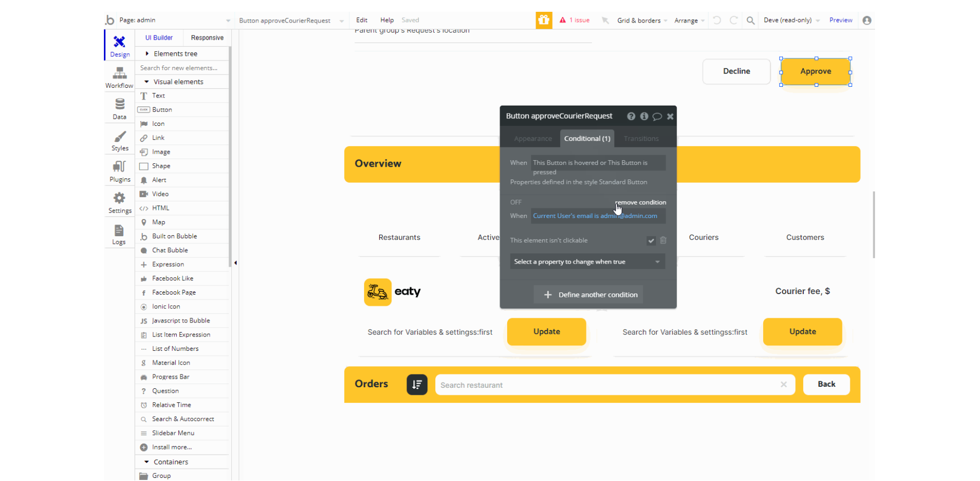Open the Logs icon in sidebar
This screenshot has width=980, height=481.
click(119, 230)
